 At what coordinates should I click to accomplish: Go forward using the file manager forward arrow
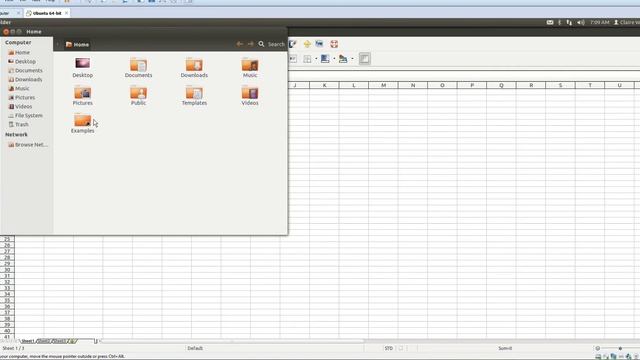250,44
